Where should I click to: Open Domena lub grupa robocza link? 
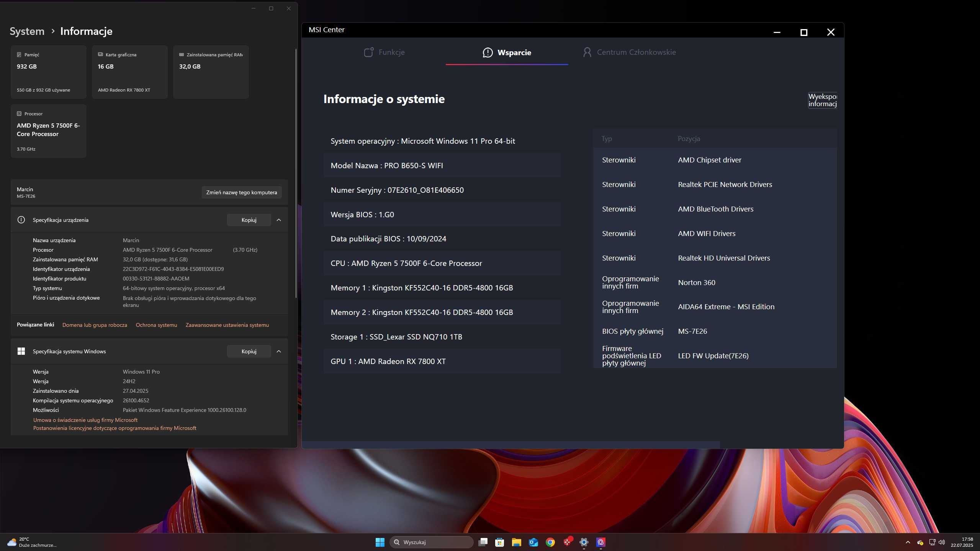(95, 325)
